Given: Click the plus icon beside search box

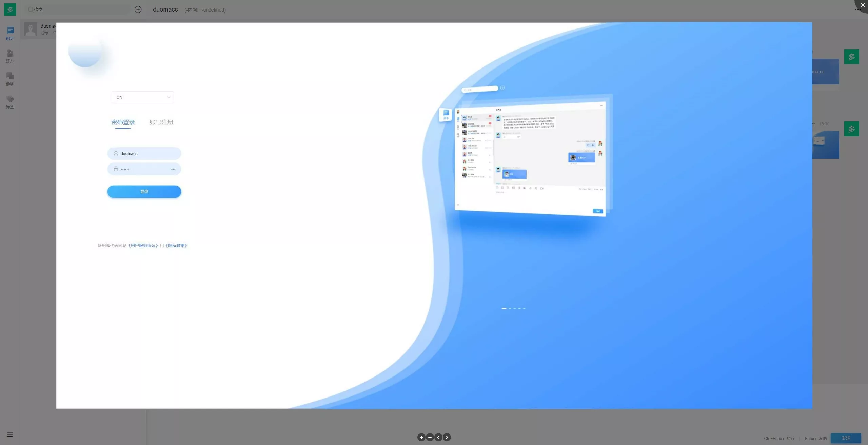Looking at the screenshot, I should tap(138, 9).
